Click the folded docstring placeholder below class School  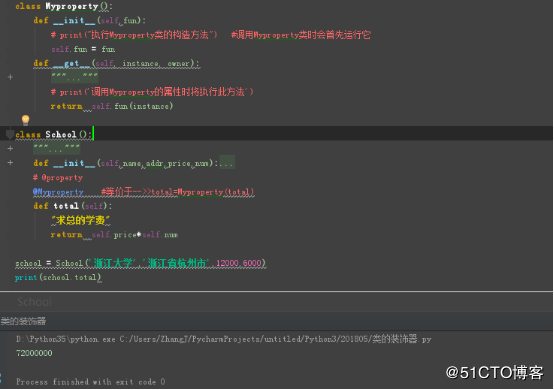(57, 148)
